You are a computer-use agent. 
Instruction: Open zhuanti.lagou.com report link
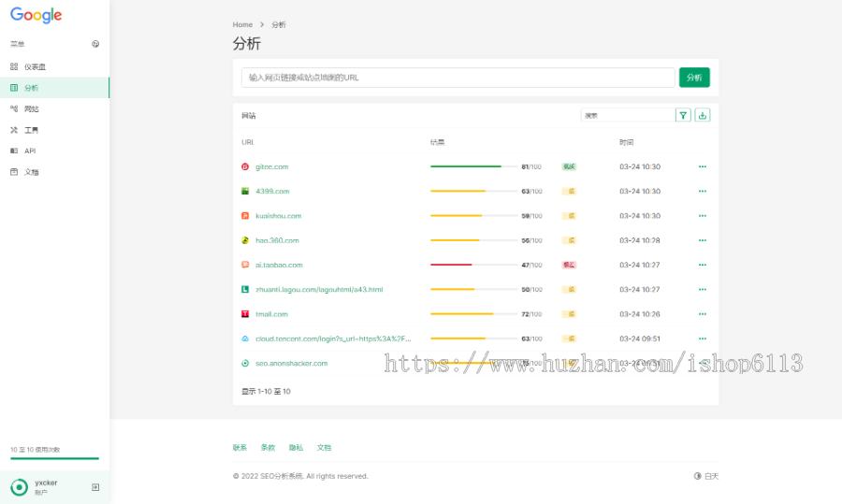point(319,289)
